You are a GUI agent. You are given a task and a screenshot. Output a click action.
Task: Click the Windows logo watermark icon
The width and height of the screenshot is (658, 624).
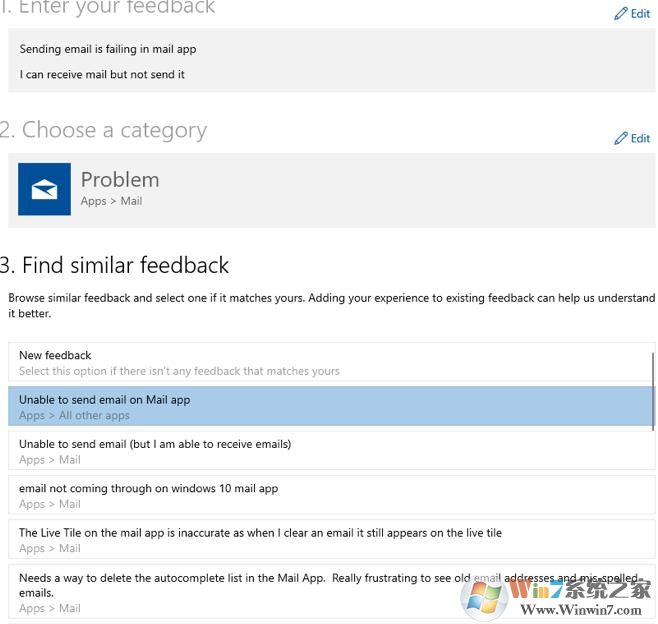pyautogui.click(x=483, y=596)
